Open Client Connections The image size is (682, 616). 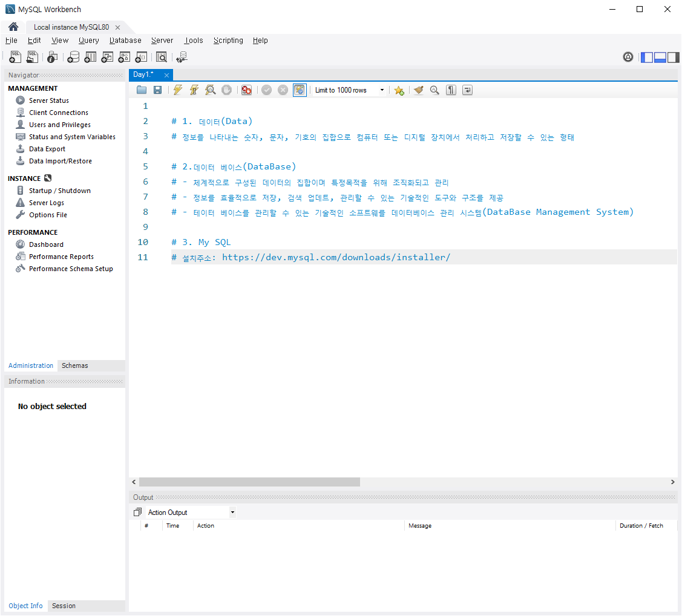[x=59, y=113]
